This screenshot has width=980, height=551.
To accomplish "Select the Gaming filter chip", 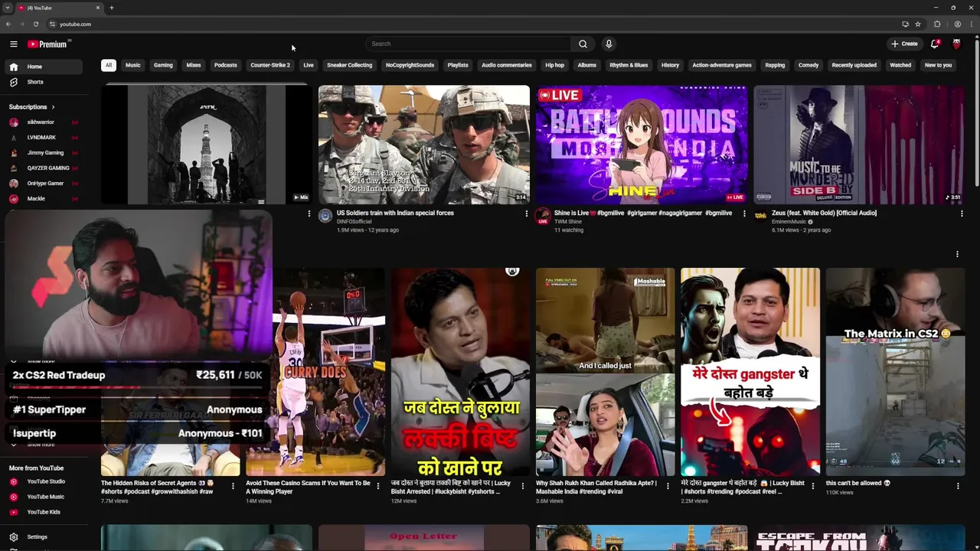I will pos(163,65).
